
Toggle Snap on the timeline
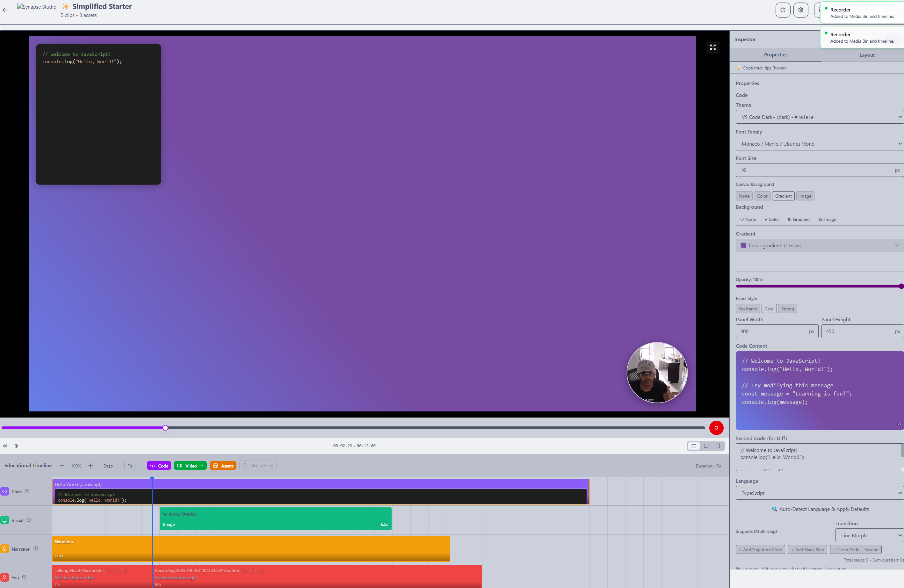(x=108, y=466)
